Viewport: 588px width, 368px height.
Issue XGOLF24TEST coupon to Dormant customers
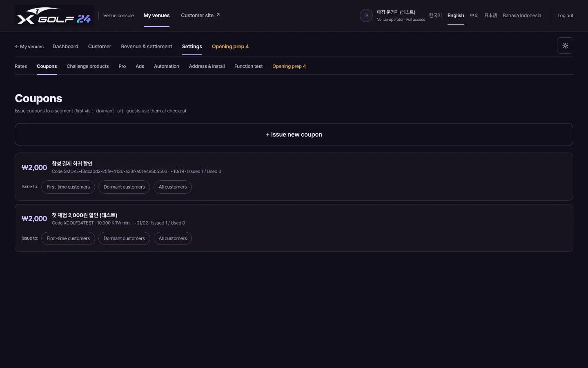[124, 238]
